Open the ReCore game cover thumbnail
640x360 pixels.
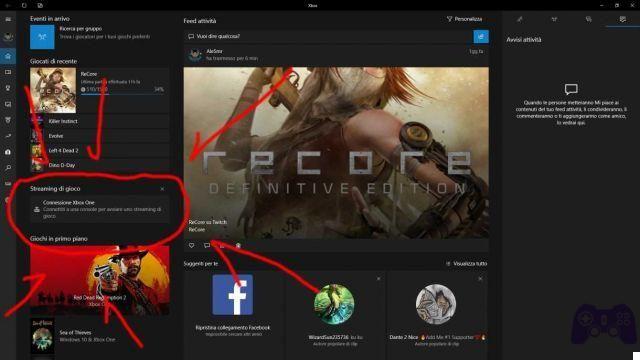(x=53, y=90)
